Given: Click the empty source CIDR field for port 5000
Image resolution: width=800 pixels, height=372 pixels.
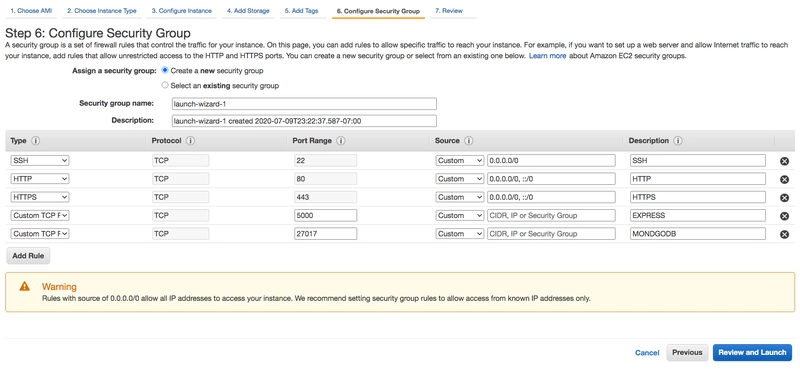Looking at the screenshot, I should [551, 215].
